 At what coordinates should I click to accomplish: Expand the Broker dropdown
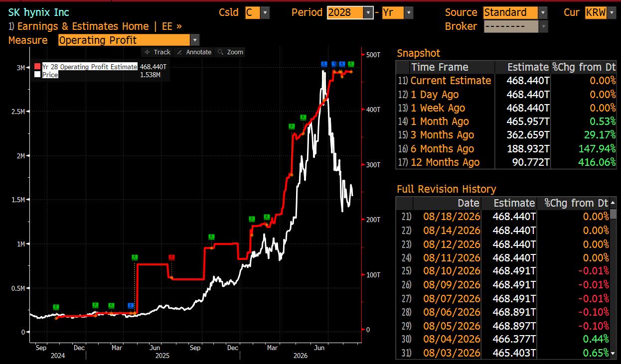(x=543, y=26)
